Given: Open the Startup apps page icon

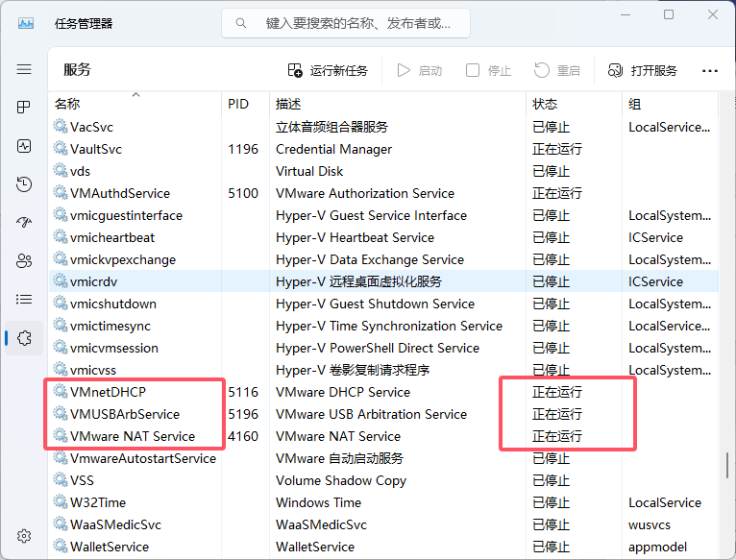Looking at the screenshot, I should pyautogui.click(x=24, y=222).
